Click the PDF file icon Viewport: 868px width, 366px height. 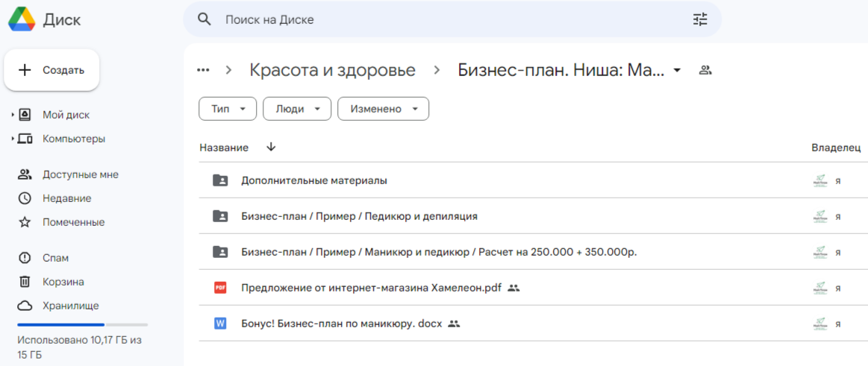pos(220,288)
